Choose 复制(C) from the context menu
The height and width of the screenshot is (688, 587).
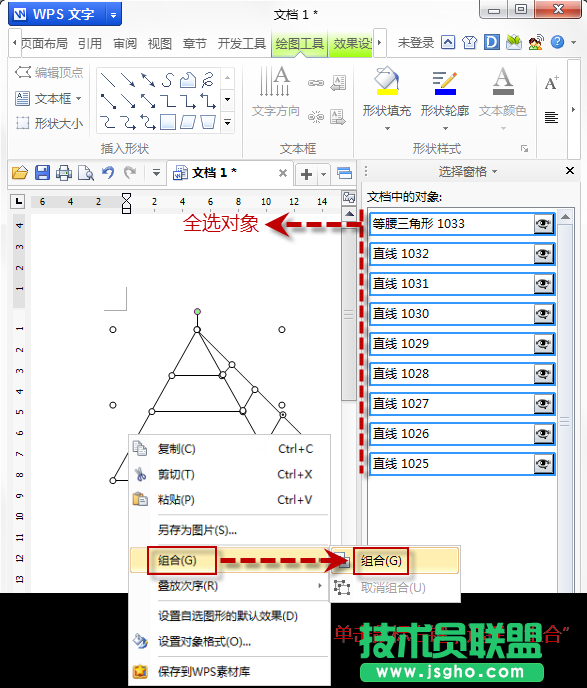(229, 449)
